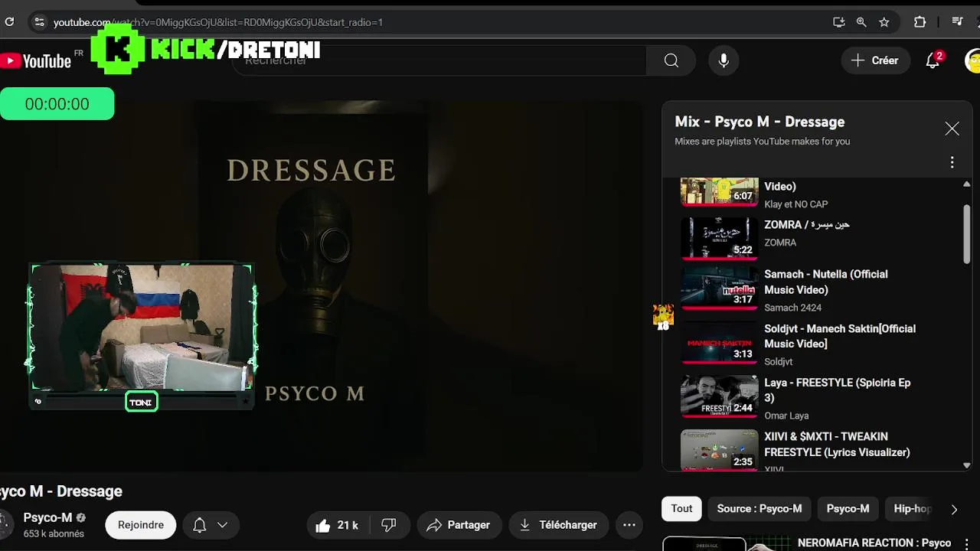The height and width of the screenshot is (551, 980).
Task: Go to YouTube home via the logo
Action: pyautogui.click(x=35, y=61)
